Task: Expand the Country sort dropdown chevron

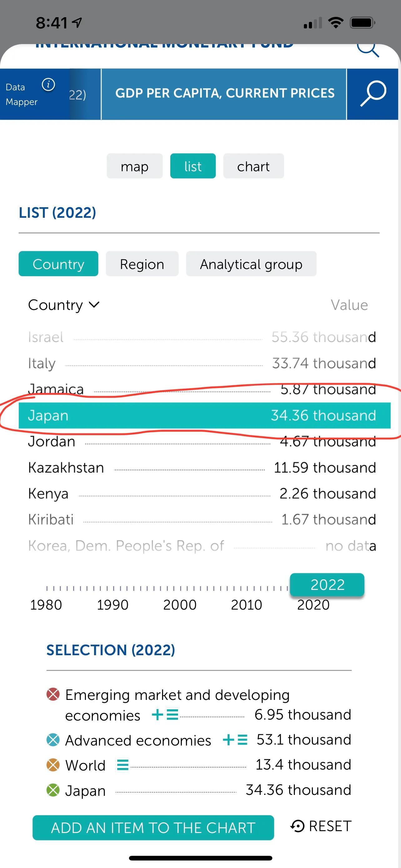Action: (94, 305)
